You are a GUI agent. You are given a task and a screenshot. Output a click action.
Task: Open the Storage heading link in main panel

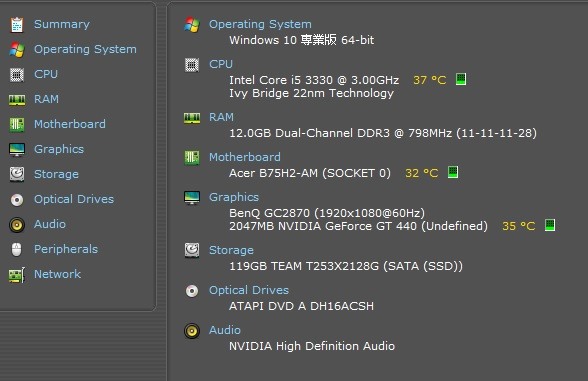(x=231, y=250)
